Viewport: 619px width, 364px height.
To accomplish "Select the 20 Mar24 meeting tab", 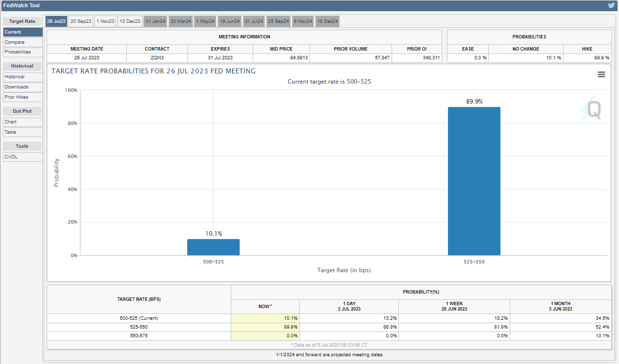I will (x=181, y=21).
